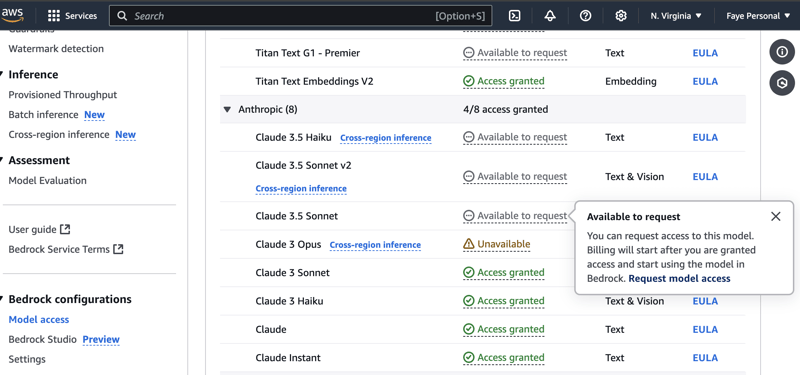Collapse the Inference sidebar section
Image resolution: width=800 pixels, height=375 pixels.
(x=2, y=74)
